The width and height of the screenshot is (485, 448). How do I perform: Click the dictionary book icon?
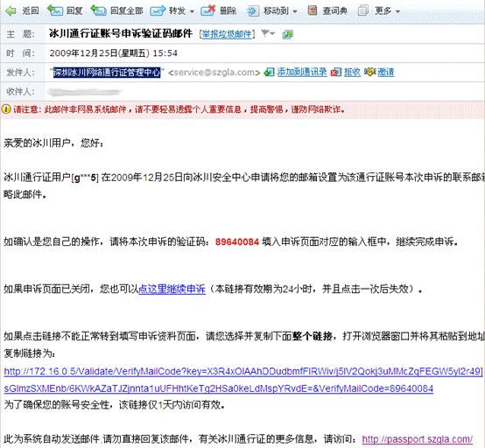(313, 10)
